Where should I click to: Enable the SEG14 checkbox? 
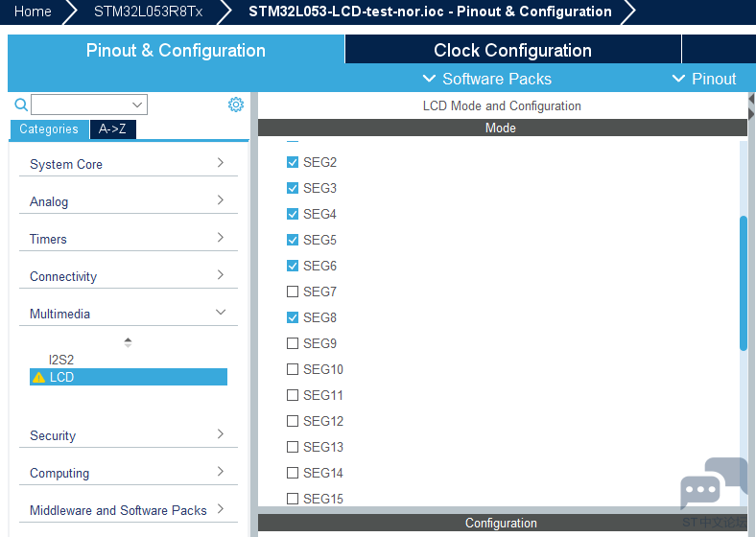point(293,473)
